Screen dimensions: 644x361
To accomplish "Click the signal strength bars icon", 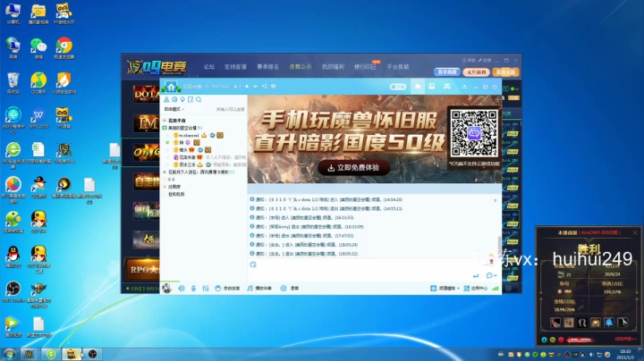I will [x=496, y=289].
